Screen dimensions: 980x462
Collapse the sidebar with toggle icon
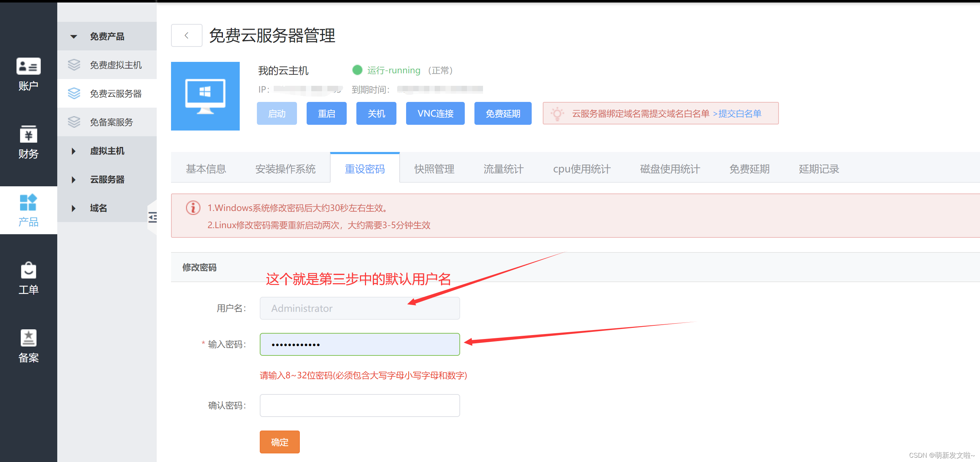[x=152, y=217]
